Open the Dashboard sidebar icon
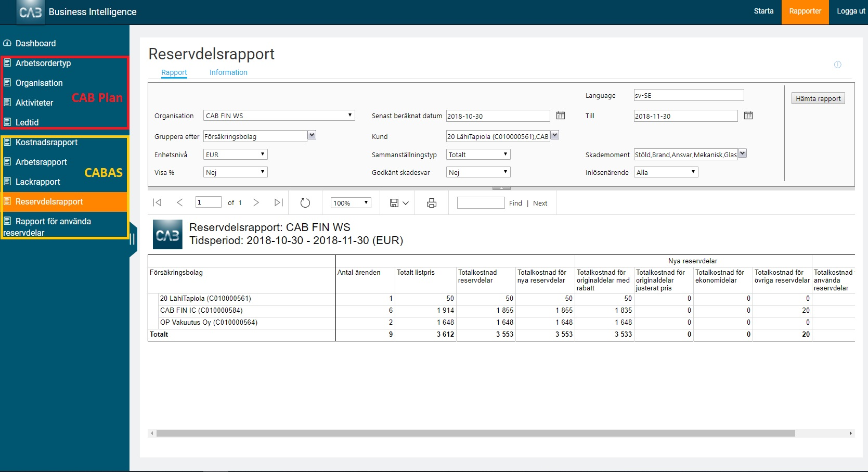 pos(7,43)
